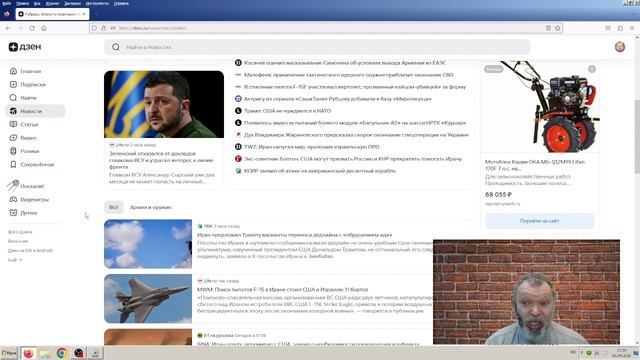This screenshot has width=640, height=360.
Task: Click the browser home icon
Action: [44, 28]
